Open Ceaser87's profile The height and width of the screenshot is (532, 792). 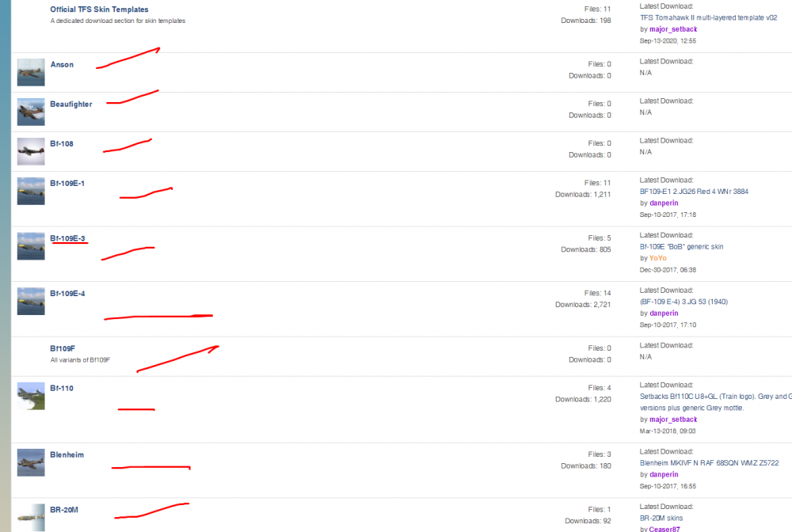(x=664, y=528)
